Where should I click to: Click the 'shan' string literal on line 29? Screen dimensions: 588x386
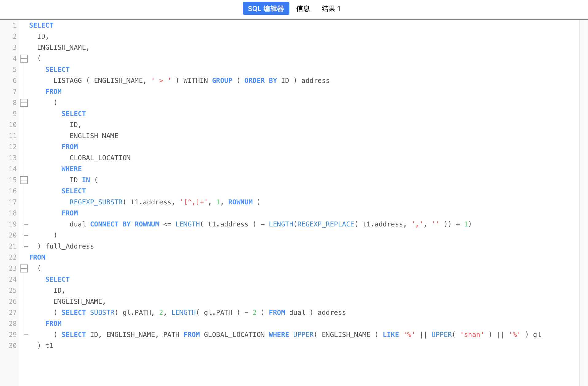[472, 334]
